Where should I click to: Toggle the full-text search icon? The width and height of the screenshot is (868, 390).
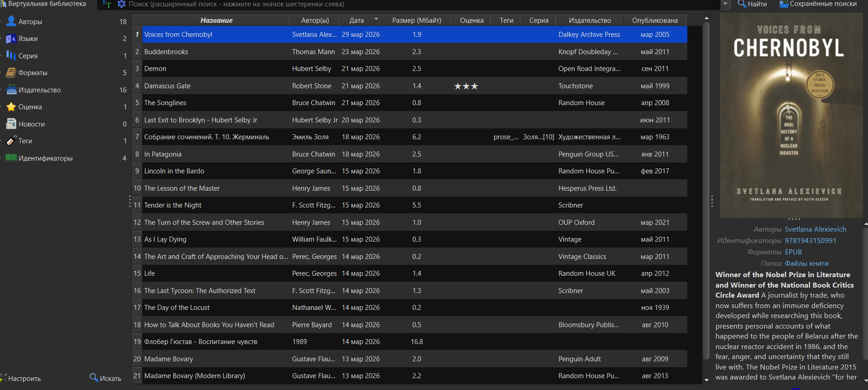(x=107, y=4)
